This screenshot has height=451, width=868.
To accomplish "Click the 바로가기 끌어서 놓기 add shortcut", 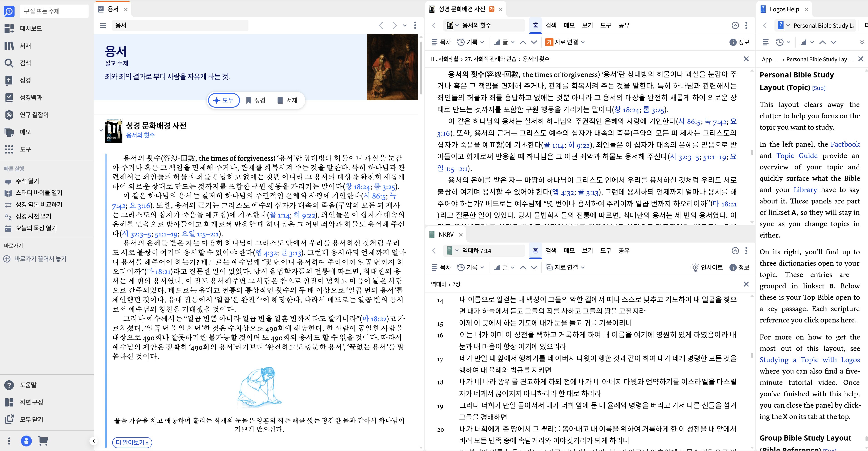I will (35, 259).
